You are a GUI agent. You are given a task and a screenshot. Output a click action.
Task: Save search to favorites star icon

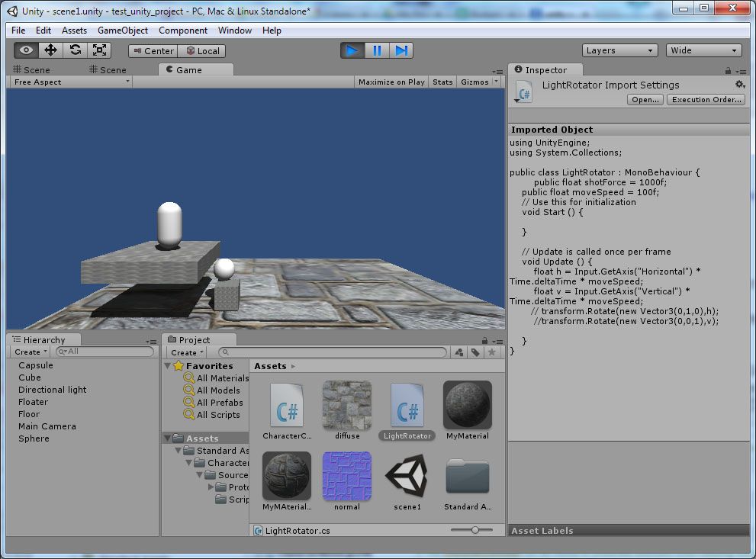click(492, 352)
